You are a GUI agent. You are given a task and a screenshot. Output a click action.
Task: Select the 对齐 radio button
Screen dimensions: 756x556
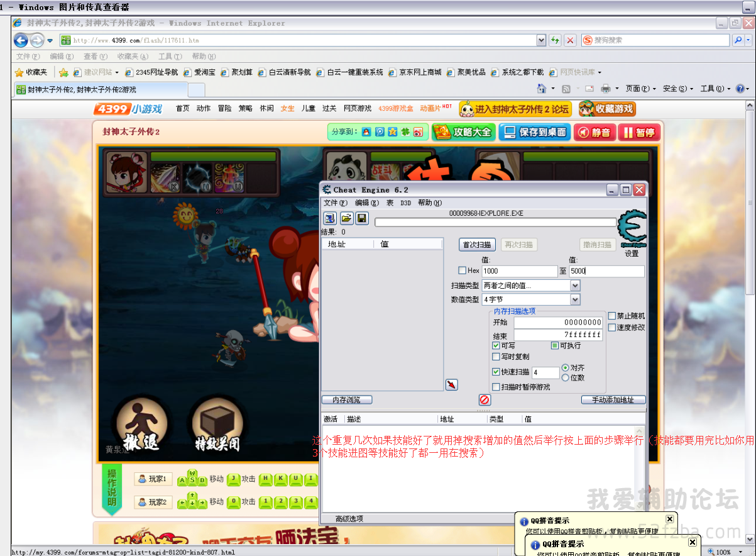pyautogui.click(x=566, y=367)
